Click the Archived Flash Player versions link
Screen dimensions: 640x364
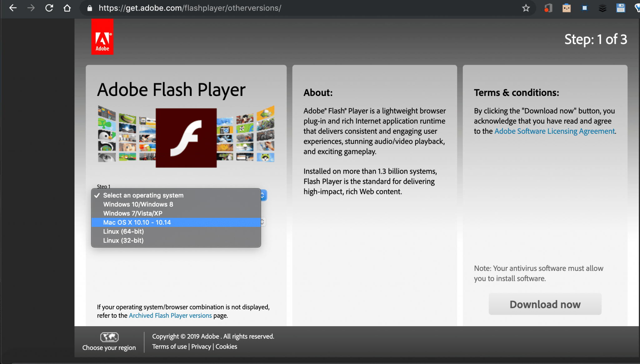point(171,315)
